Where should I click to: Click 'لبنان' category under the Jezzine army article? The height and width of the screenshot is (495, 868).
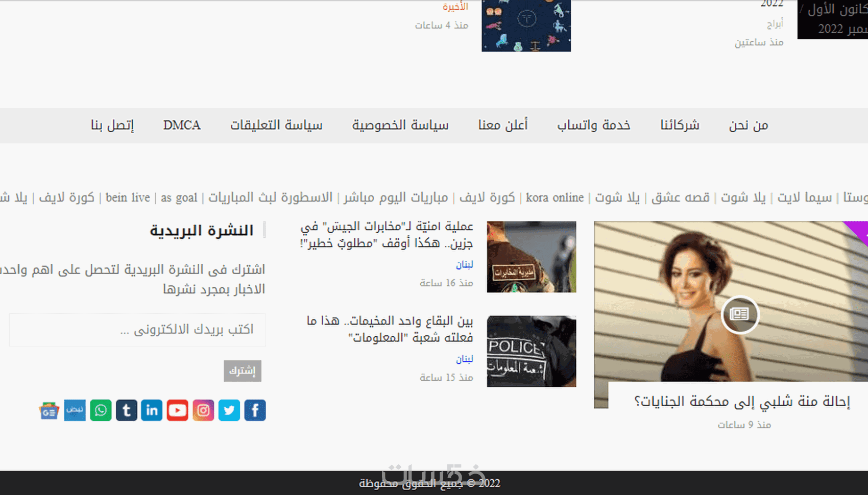point(465,264)
